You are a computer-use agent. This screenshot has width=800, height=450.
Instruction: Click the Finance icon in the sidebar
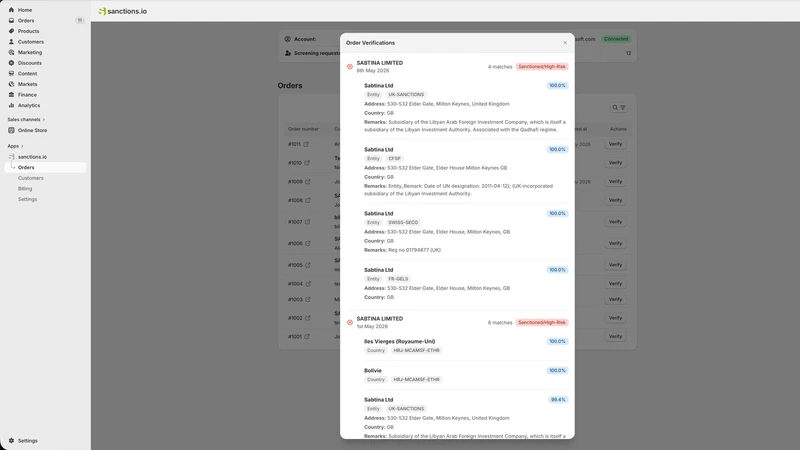pos(11,95)
